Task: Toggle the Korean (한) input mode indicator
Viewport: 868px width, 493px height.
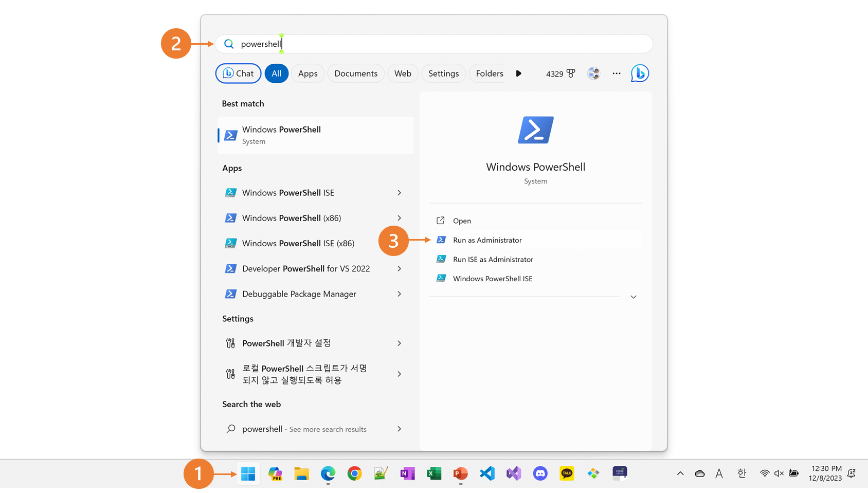Action: pyautogui.click(x=742, y=473)
